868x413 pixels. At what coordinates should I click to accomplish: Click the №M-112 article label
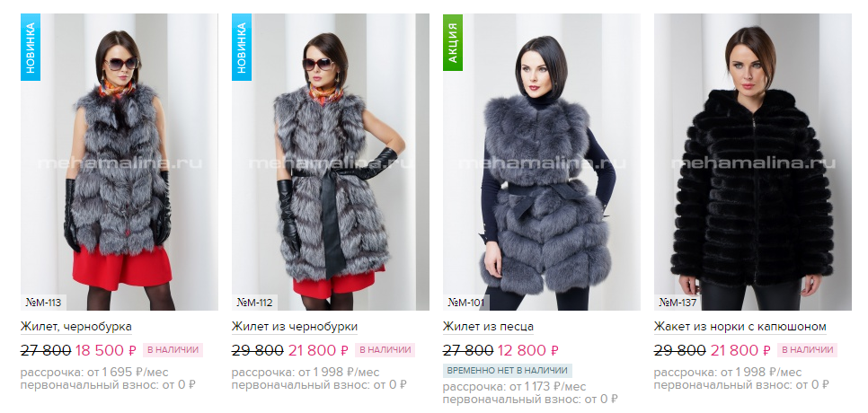point(254,303)
